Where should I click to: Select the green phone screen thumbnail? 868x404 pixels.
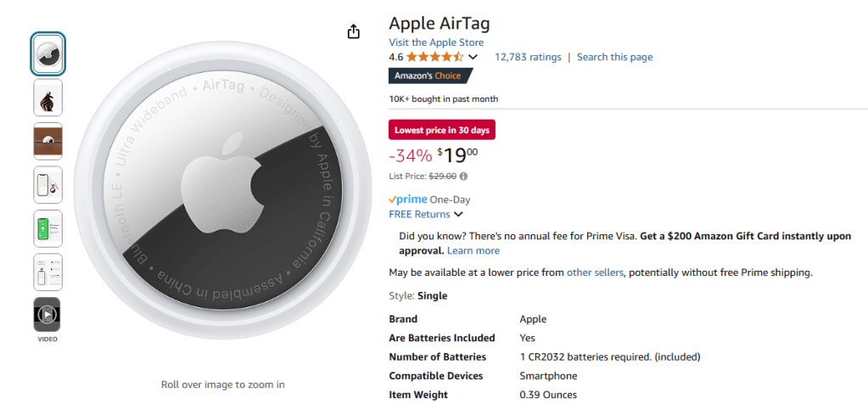coord(48,228)
